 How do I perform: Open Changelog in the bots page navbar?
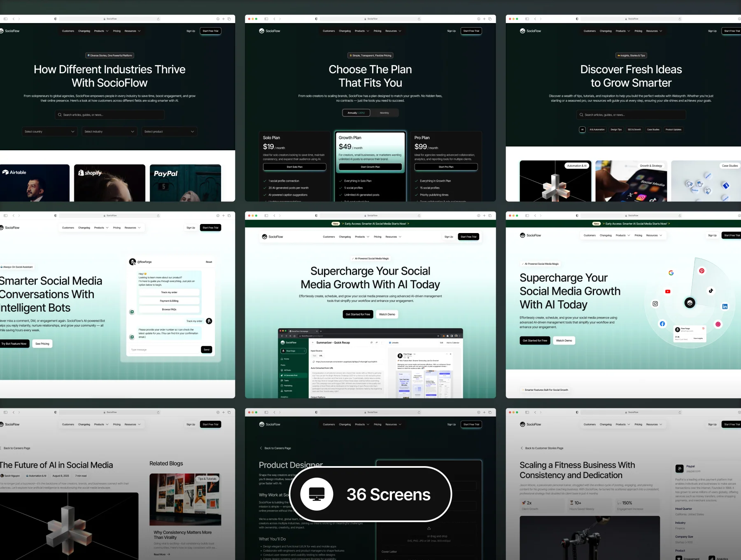click(84, 228)
